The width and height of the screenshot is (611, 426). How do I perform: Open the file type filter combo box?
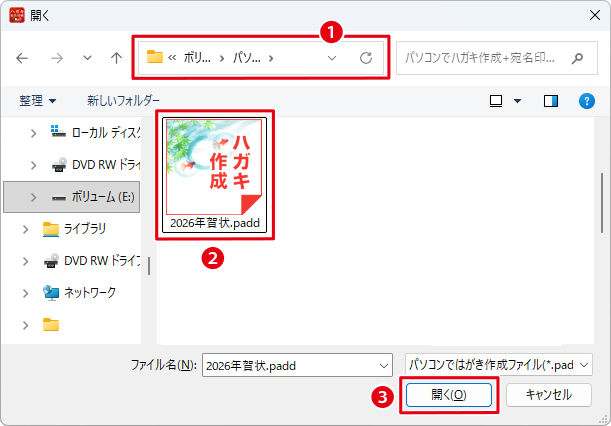(x=499, y=365)
